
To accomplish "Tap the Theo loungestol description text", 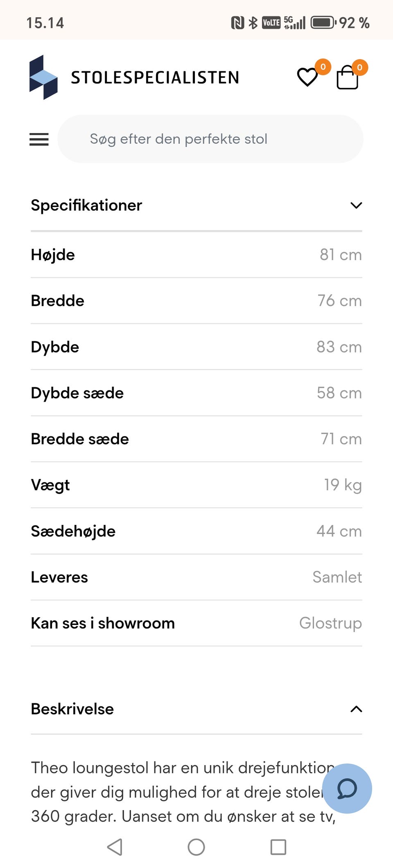I will [x=180, y=792].
